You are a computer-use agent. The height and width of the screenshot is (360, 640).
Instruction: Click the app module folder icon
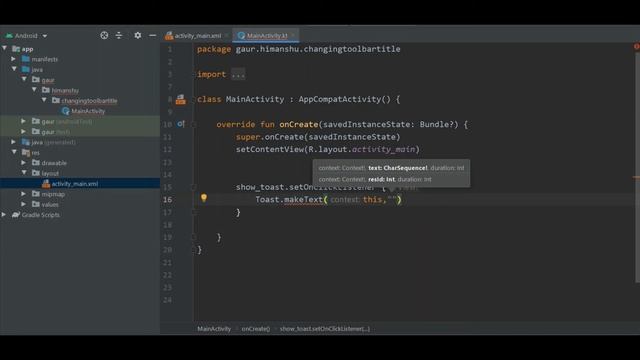point(16,49)
